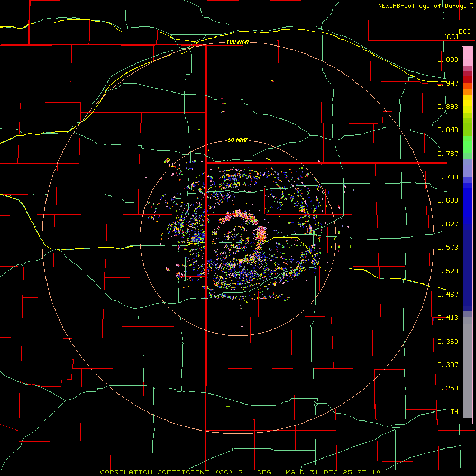This screenshot has height=476, width=476.
Task: Select the 0.360 scale value
Action: [x=448, y=342]
